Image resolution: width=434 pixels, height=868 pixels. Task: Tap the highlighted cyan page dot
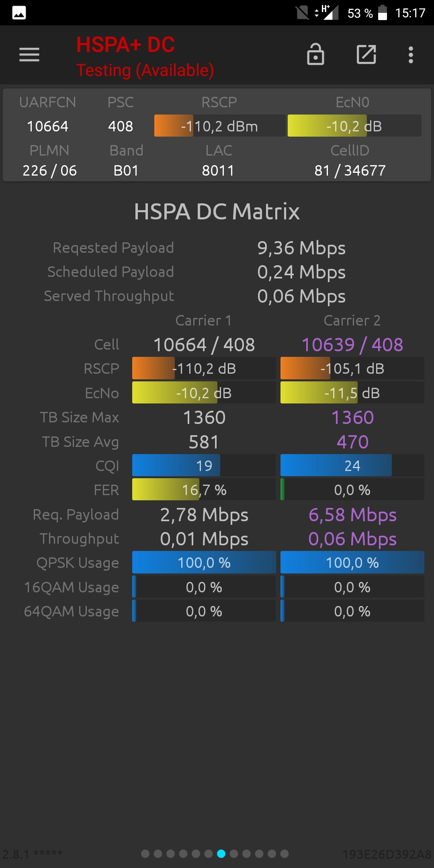[221, 854]
